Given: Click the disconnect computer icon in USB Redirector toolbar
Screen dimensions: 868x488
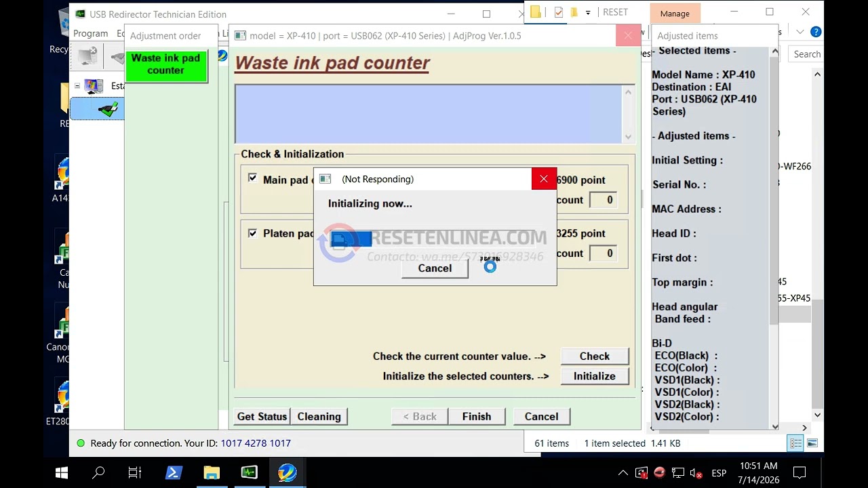Looking at the screenshot, I should [87, 56].
